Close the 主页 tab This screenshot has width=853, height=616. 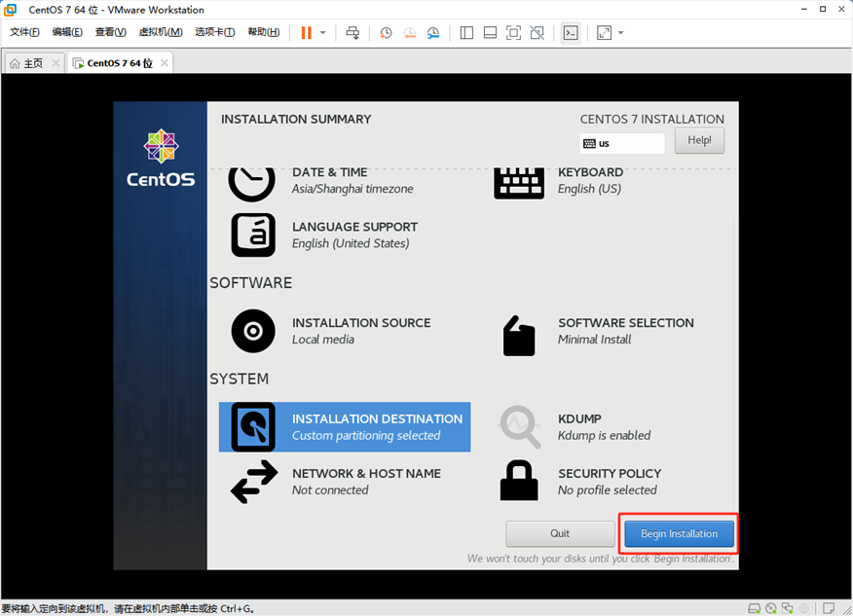click(56, 63)
